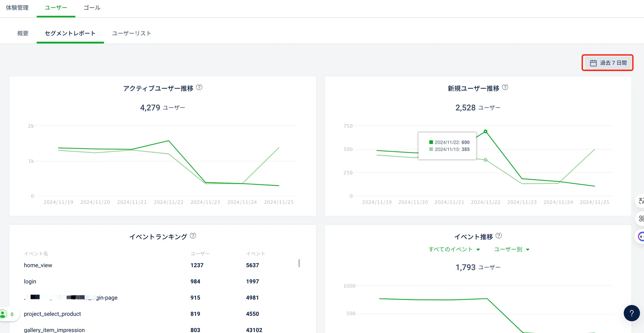Switch to the 体験管理 tab
Screen dimensions: 644x333
click(x=17, y=8)
